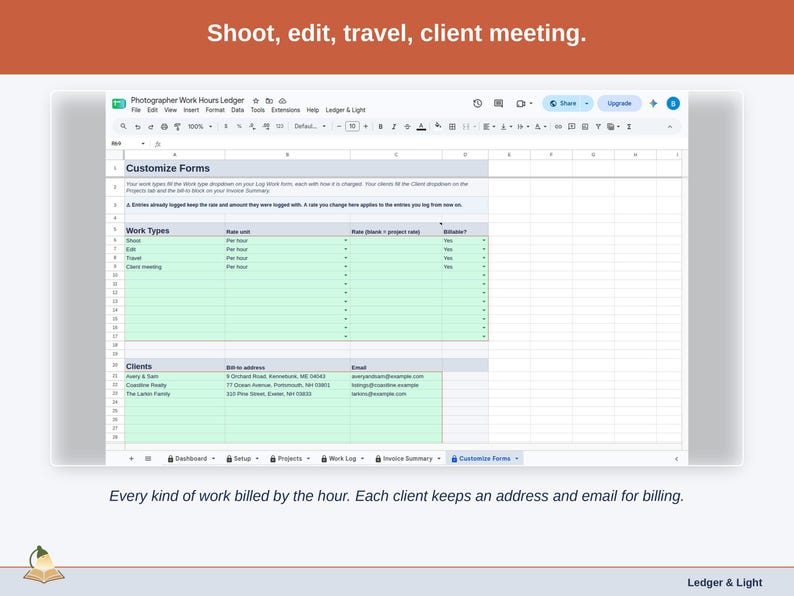Open the borders tool
794x596 pixels.
[x=452, y=127]
